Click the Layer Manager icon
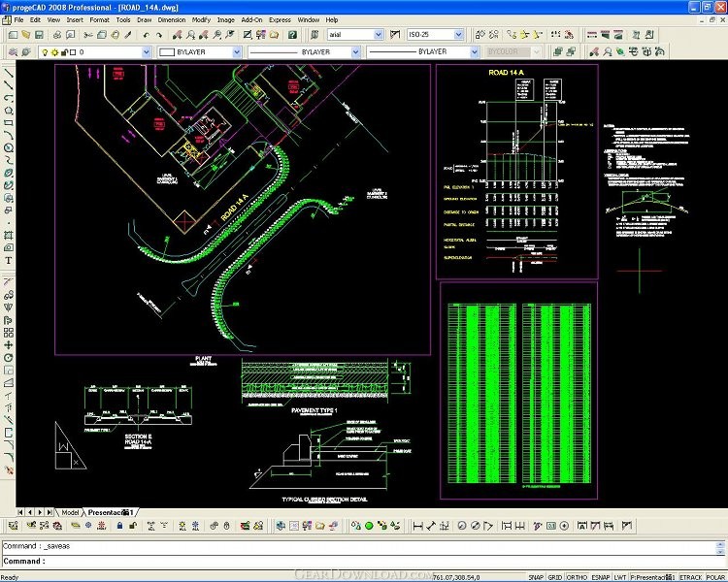The image size is (728, 582). click(13, 52)
